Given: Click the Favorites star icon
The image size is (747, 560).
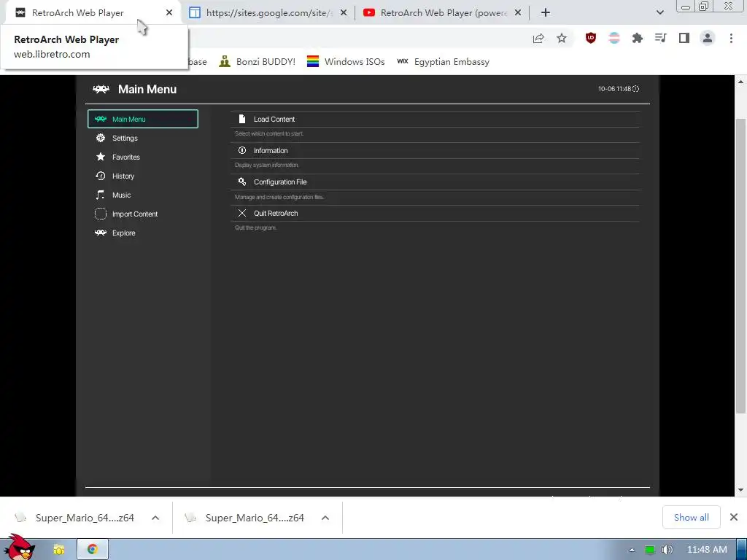Looking at the screenshot, I should click(101, 157).
